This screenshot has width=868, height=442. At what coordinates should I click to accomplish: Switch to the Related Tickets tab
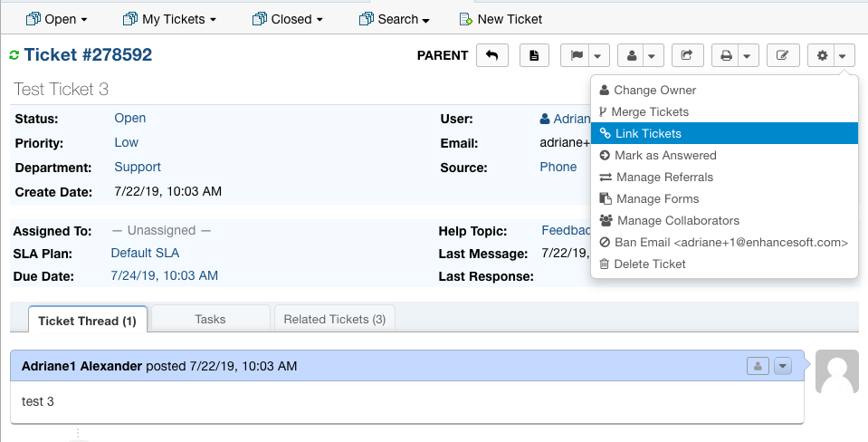(334, 319)
